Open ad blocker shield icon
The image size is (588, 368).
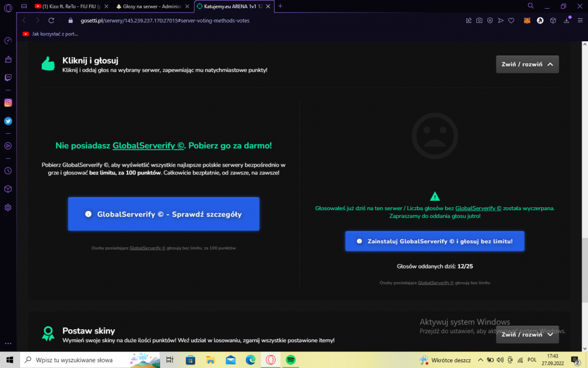(x=490, y=21)
